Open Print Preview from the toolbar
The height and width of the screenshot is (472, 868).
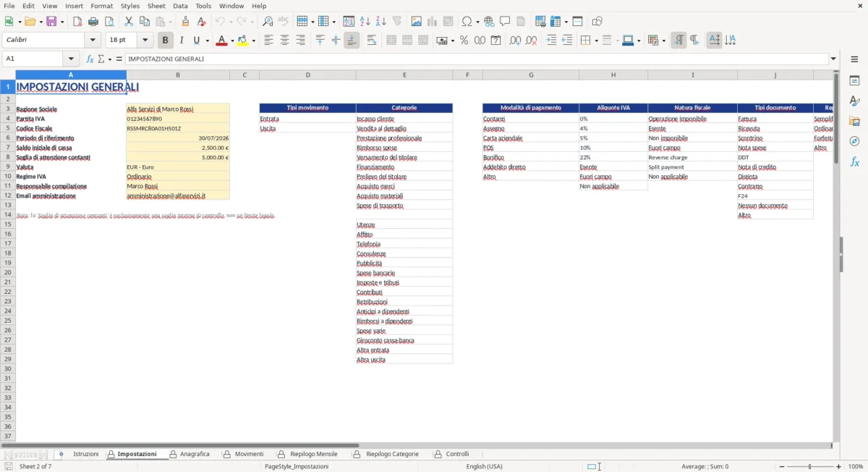(109, 21)
